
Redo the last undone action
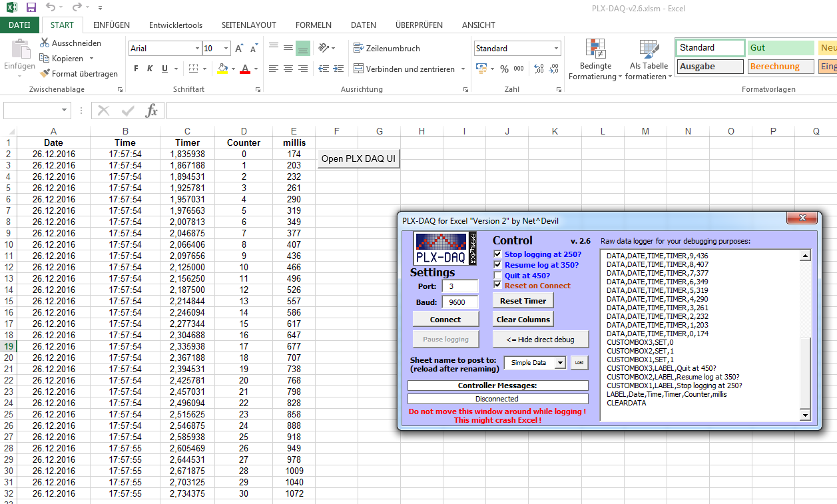(x=77, y=8)
